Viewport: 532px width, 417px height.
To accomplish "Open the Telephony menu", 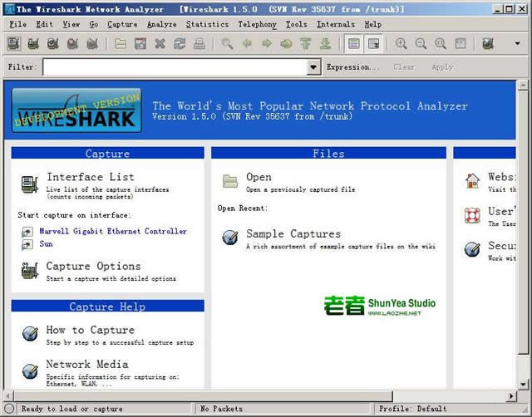I will (x=257, y=24).
